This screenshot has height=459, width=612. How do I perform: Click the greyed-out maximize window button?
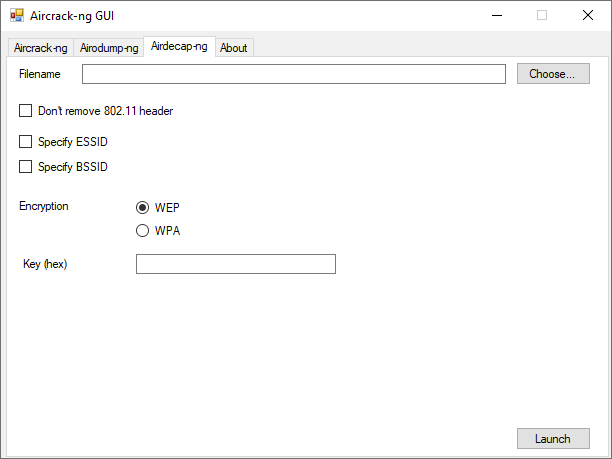pyautogui.click(x=542, y=16)
